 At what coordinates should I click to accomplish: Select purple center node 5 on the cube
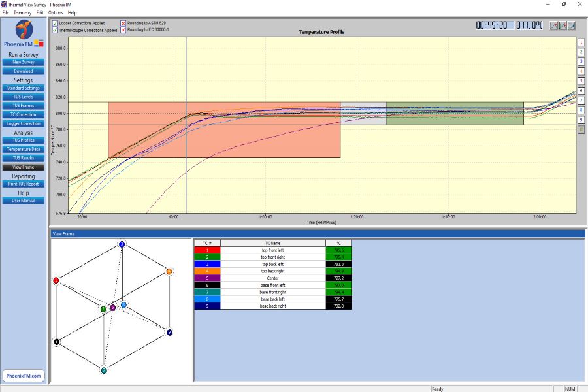click(x=112, y=308)
